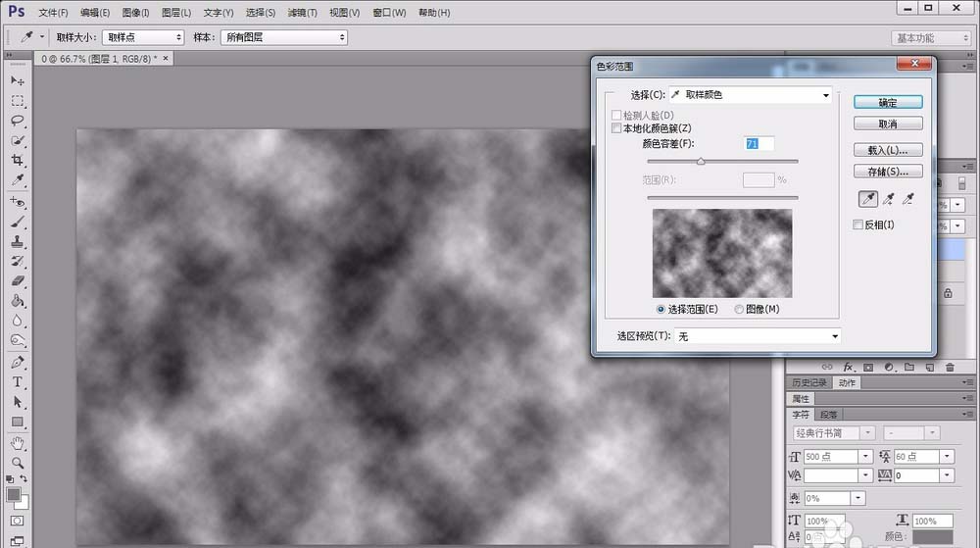Select the Rectangle shape tool

(x=18, y=422)
